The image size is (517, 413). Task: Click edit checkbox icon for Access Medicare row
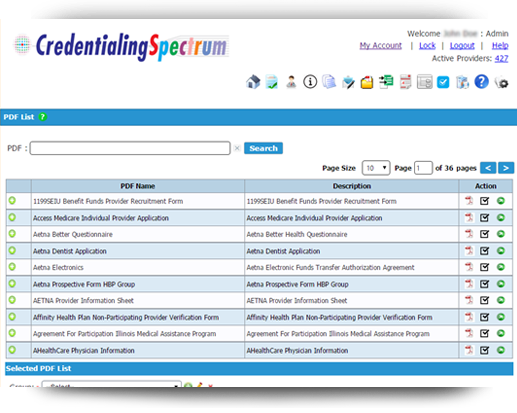coord(484,218)
